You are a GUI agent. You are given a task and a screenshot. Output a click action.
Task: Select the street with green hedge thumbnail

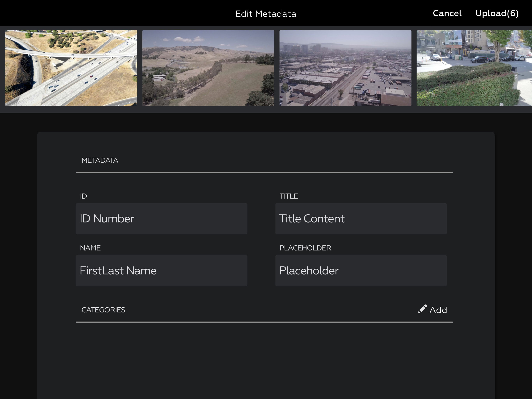pos(474,68)
